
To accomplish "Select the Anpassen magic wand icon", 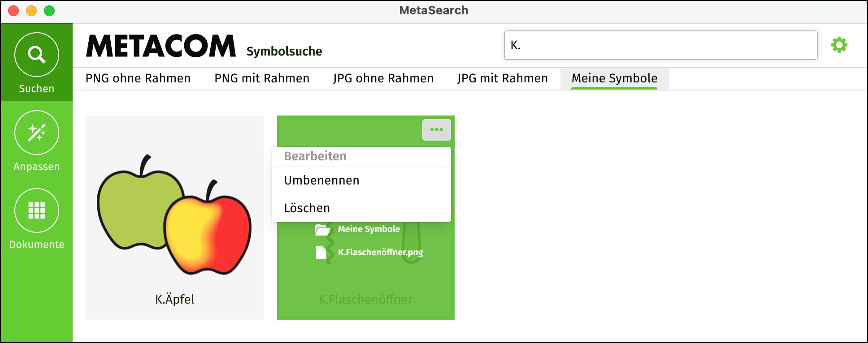I will point(37,133).
